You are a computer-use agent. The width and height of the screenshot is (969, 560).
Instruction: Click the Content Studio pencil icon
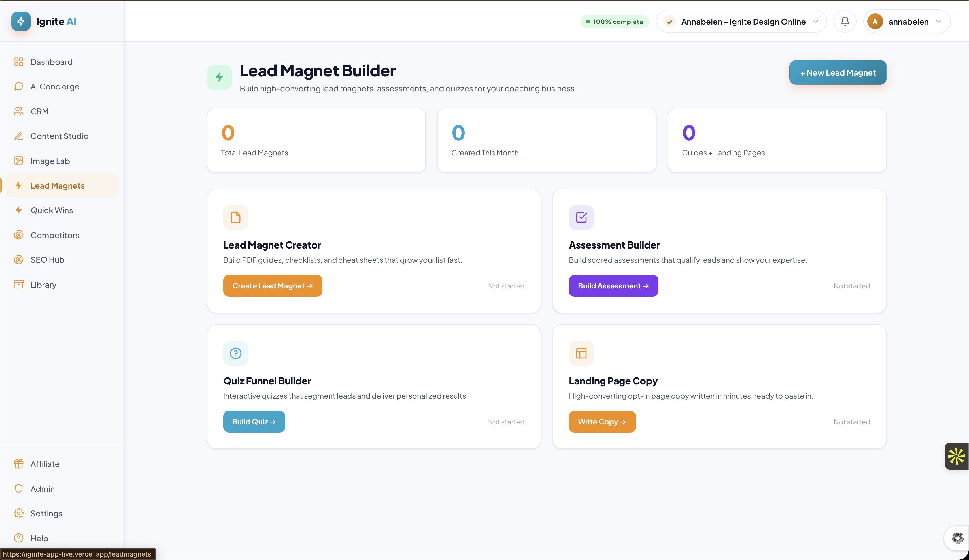tap(18, 136)
